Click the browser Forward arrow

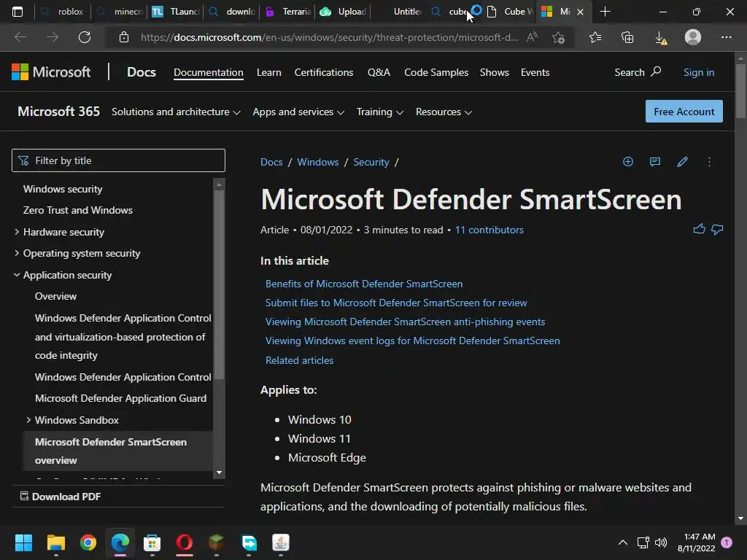pyautogui.click(x=53, y=37)
